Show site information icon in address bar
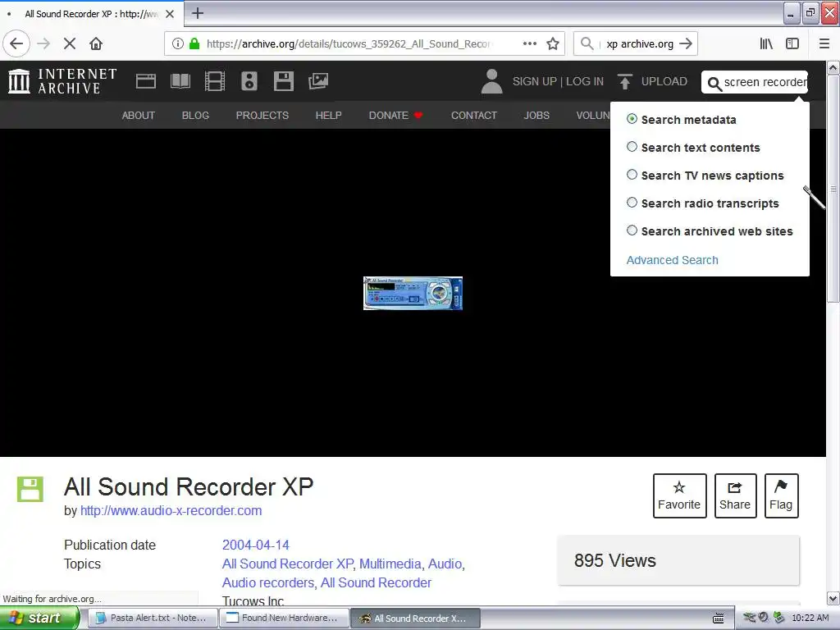 coord(178,43)
